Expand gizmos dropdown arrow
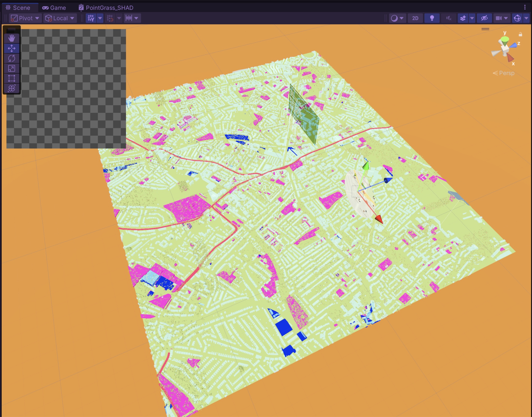532x417 pixels. pos(526,18)
